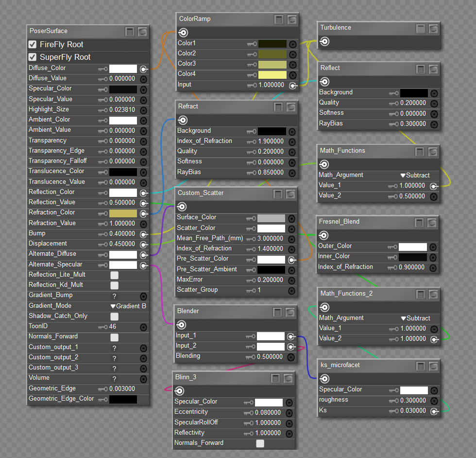Click Volume question mark value
This screenshot has height=458, width=476.
tap(115, 379)
